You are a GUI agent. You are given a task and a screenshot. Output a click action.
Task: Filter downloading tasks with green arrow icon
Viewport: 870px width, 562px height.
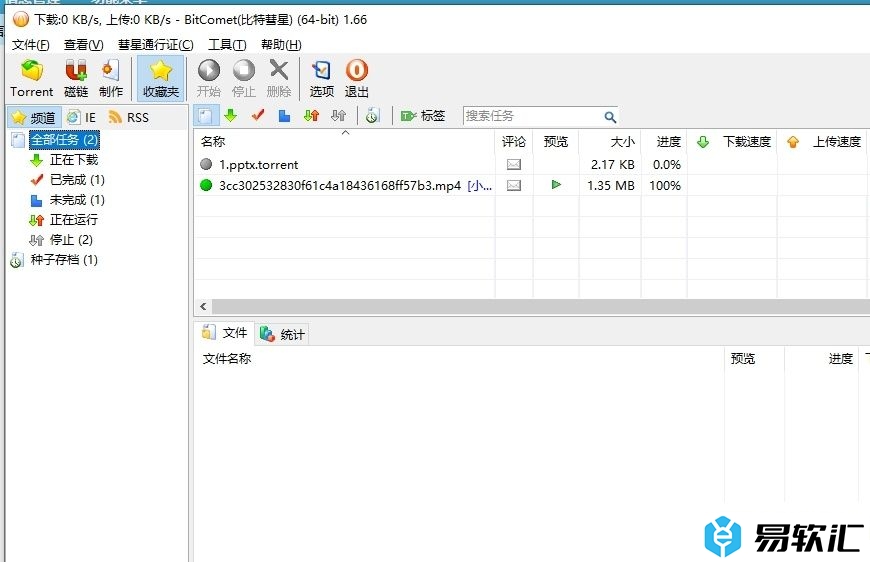coord(231,116)
